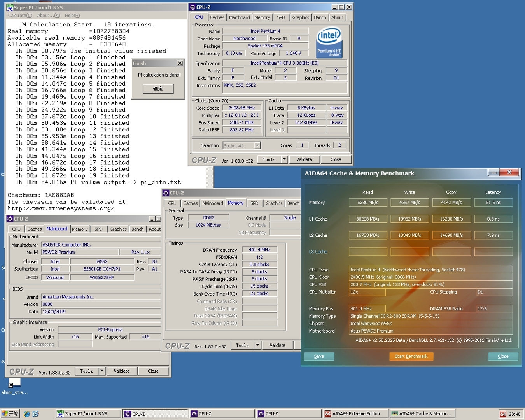Click the Memory CPU-Z window title icon
525x420 pixels.
pos(166,193)
